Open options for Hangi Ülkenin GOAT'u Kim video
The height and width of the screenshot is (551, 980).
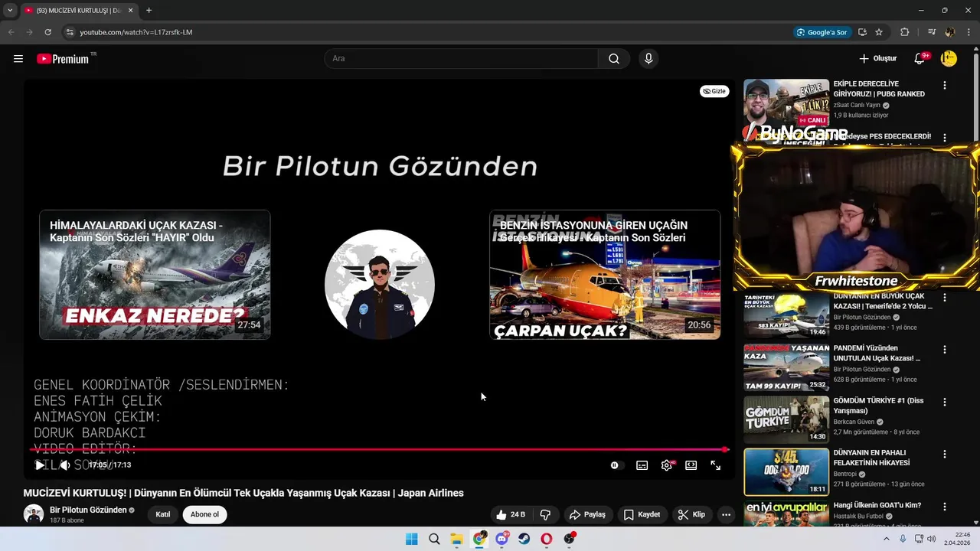point(945,507)
